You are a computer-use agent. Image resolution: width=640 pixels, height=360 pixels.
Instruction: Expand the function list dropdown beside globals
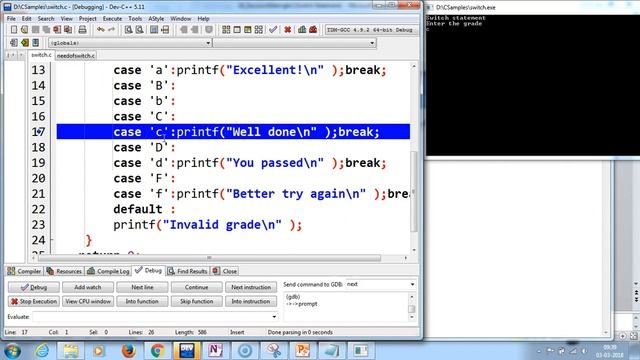372,43
